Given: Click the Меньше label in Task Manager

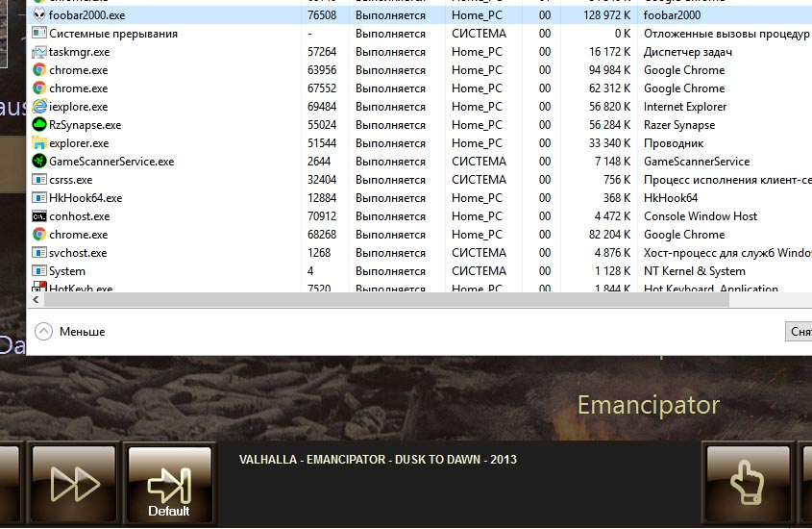Looking at the screenshot, I should coord(83,332).
